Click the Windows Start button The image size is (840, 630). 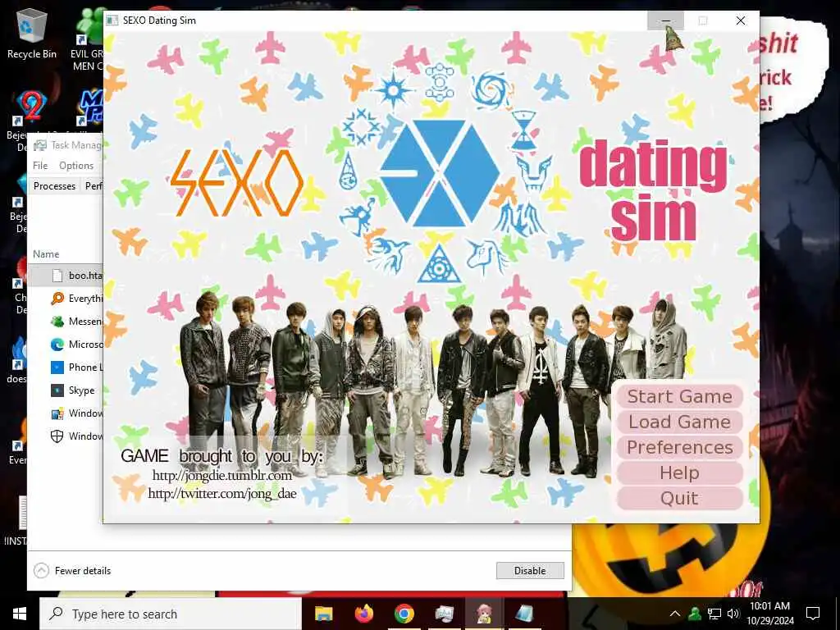20,614
